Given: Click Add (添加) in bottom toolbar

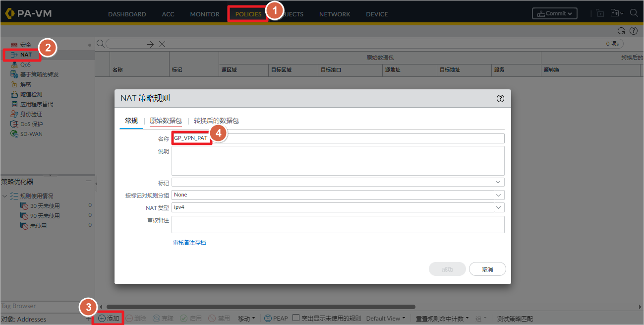Looking at the screenshot, I should (x=109, y=319).
